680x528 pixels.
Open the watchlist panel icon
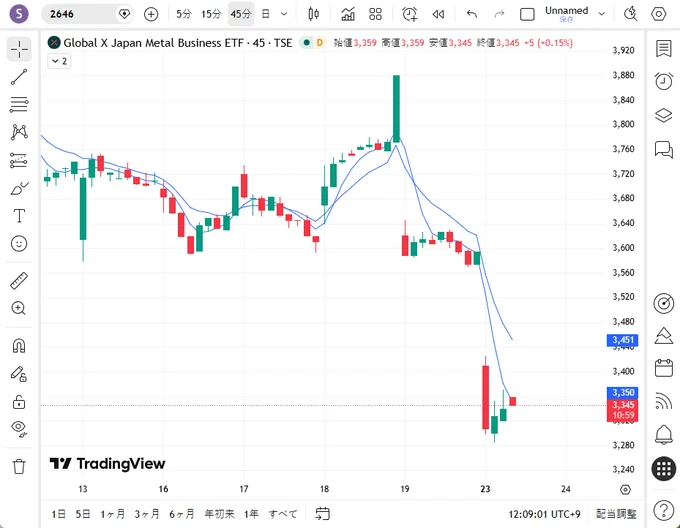coord(664,49)
